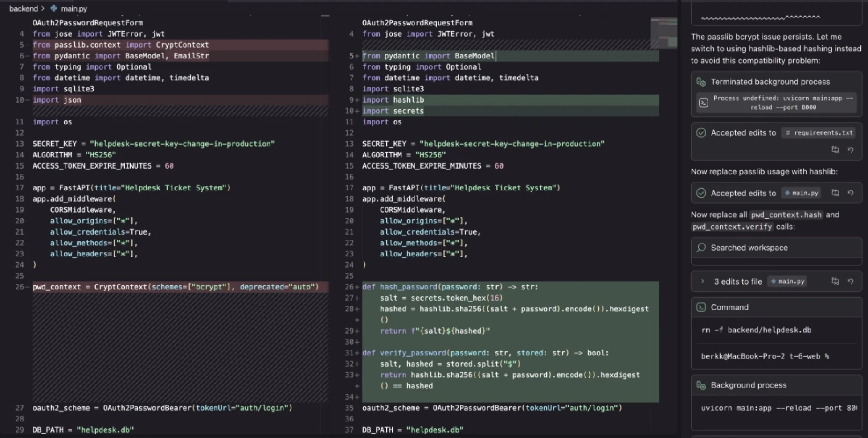The width and height of the screenshot is (868, 438).
Task: Open the main.py chip in 'Accepted edits to'
Action: click(x=802, y=193)
